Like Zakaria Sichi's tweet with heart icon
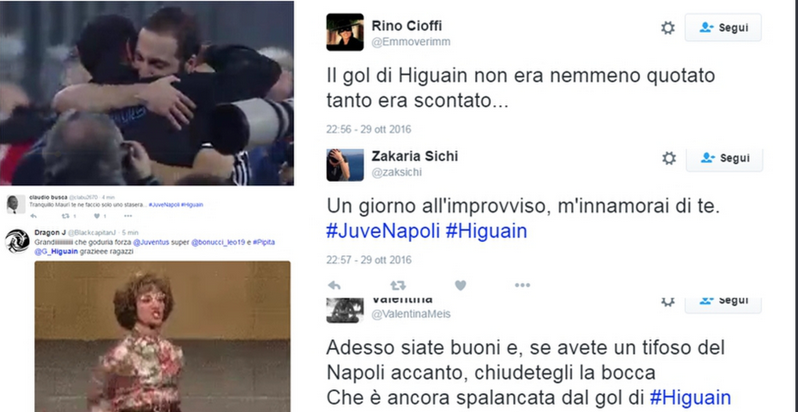 [460, 285]
